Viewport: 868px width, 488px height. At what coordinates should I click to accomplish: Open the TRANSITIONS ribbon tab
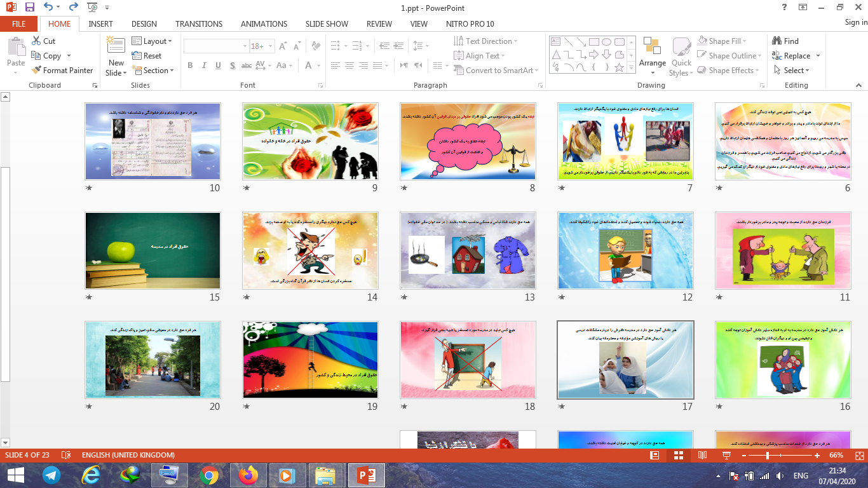[x=198, y=24]
